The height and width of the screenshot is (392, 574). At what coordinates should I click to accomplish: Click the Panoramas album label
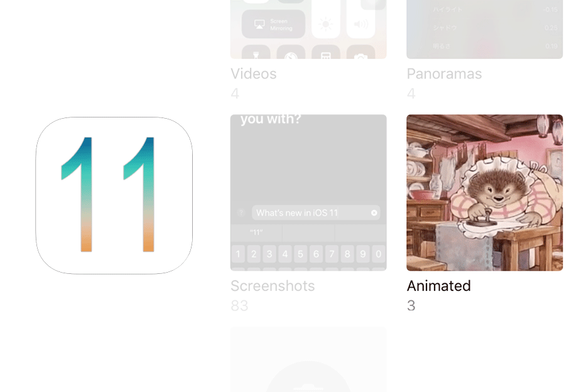point(444,73)
